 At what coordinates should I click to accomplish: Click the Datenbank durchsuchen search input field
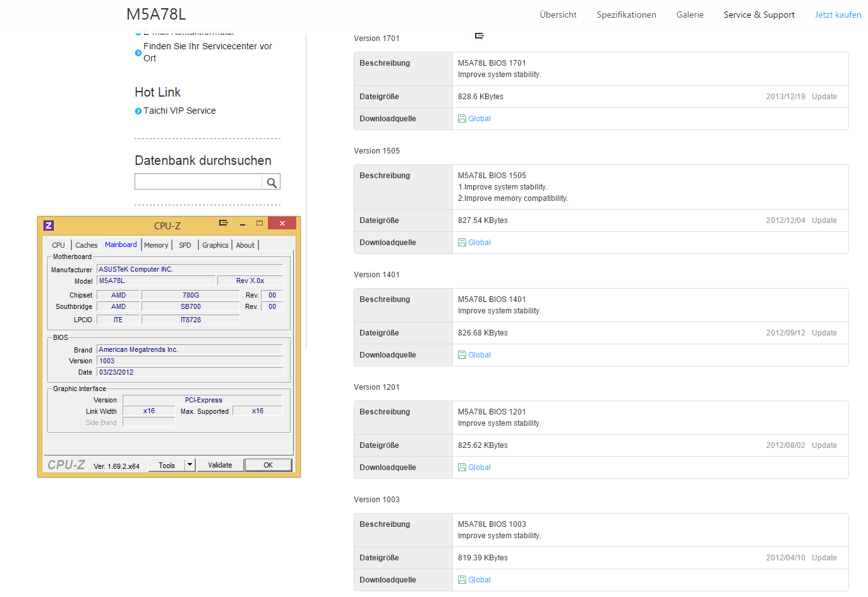coord(198,182)
